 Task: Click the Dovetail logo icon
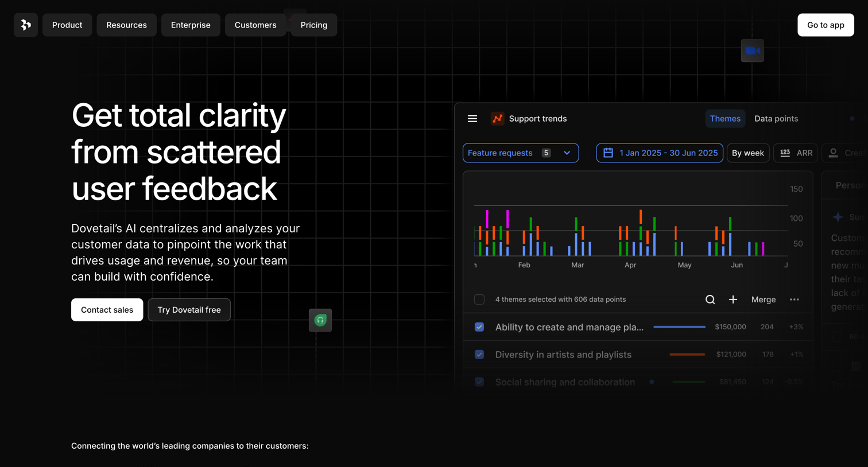pos(26,25)
